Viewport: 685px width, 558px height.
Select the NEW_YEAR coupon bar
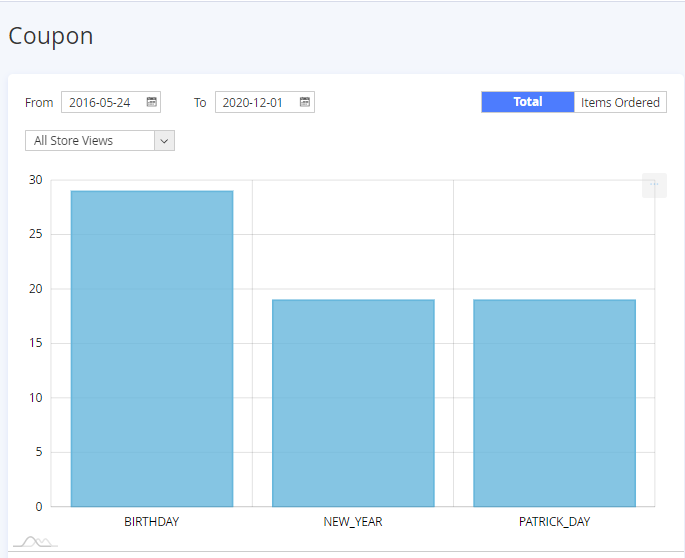coord(353,402)
